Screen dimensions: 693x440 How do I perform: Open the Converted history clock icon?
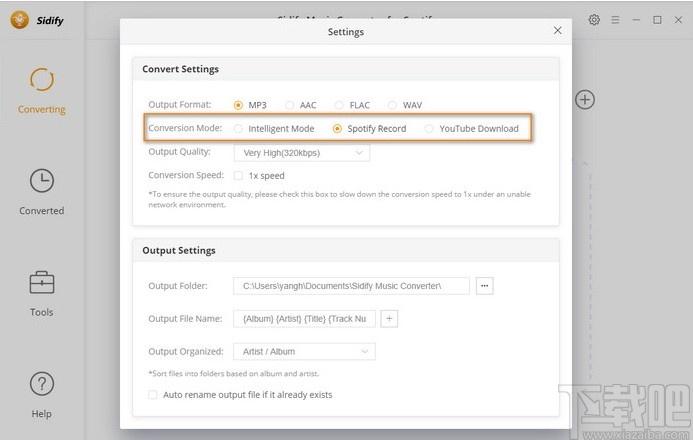tap(42, 181)
